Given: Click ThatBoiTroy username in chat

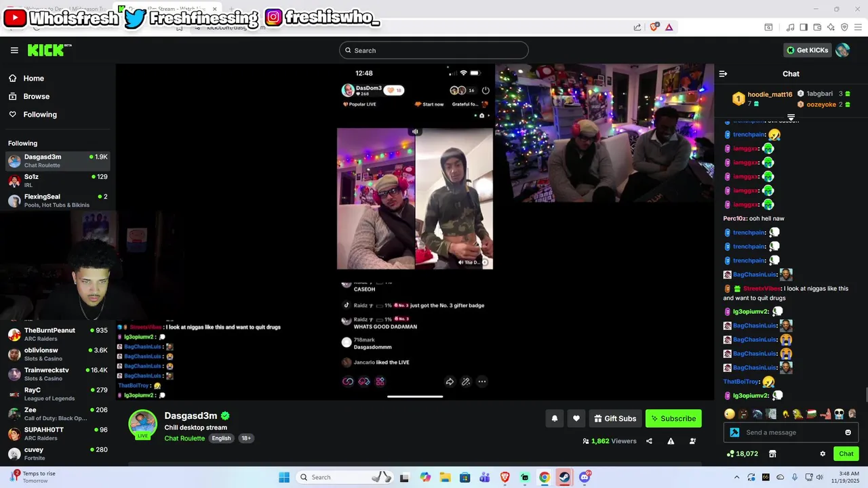Looking at the screenshot, I should point(741,382).
